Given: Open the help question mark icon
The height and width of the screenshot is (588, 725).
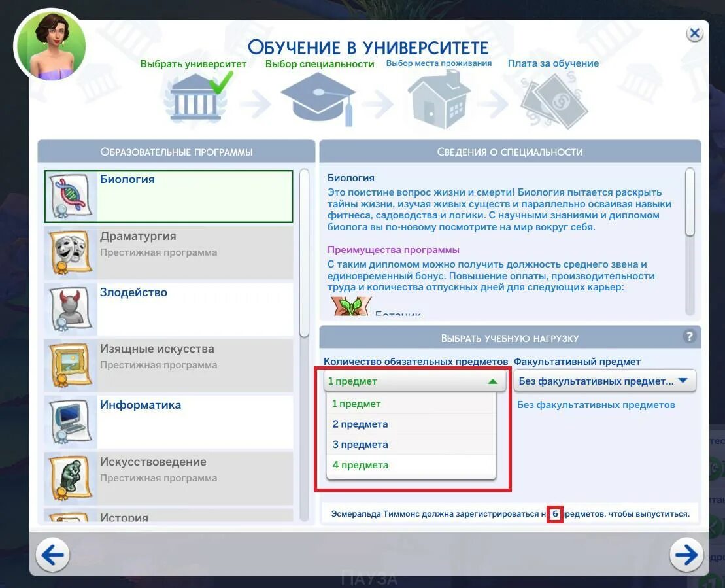Looking at the screenshot, I should 690,336.
